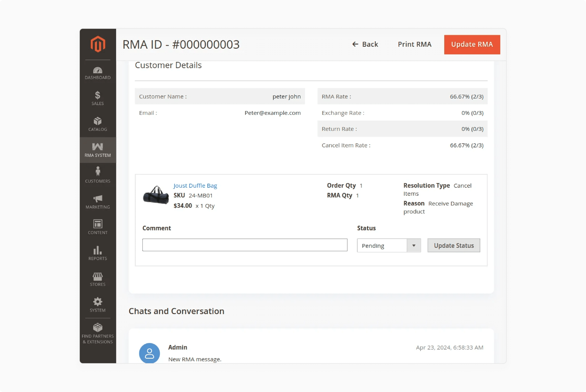Click the Cancel Item Rate value 66.67% (2/3)
The width and height of the screenshot is (586, 392).
point(467,145)
